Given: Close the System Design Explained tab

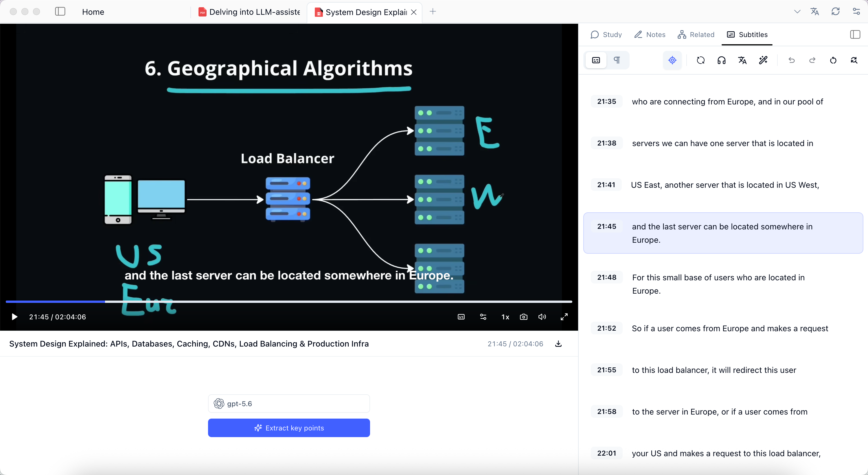Looking at the screenshot, I should tap(414, 12).
